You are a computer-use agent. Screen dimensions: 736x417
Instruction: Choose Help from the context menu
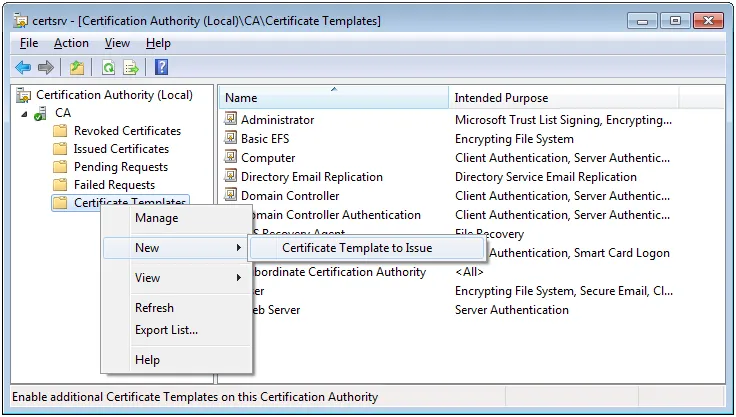coord(177,360)
